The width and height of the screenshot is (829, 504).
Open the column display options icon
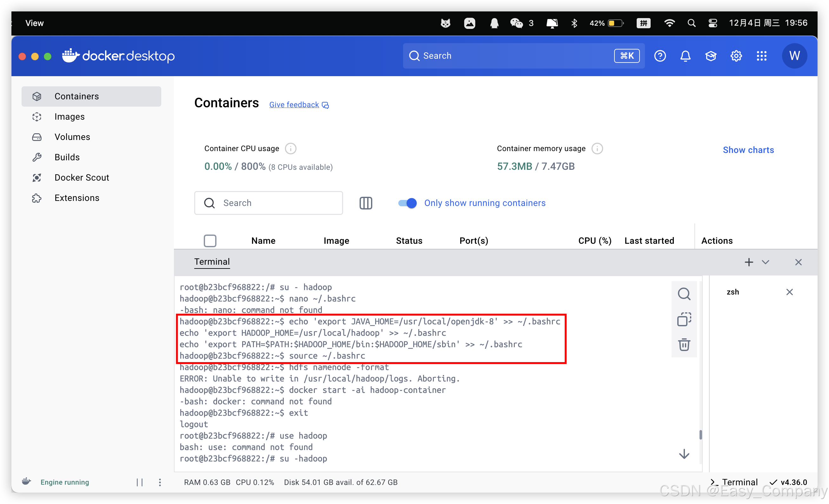click(x=366, y=203)
